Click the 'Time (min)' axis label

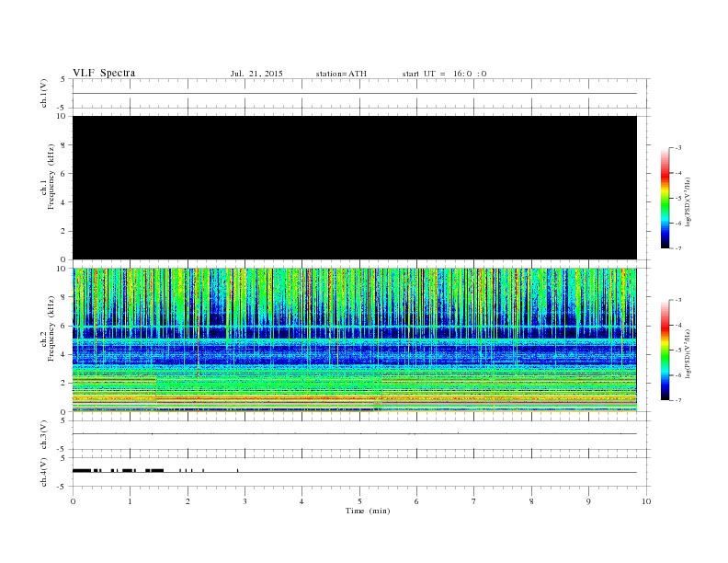(368, 511)
